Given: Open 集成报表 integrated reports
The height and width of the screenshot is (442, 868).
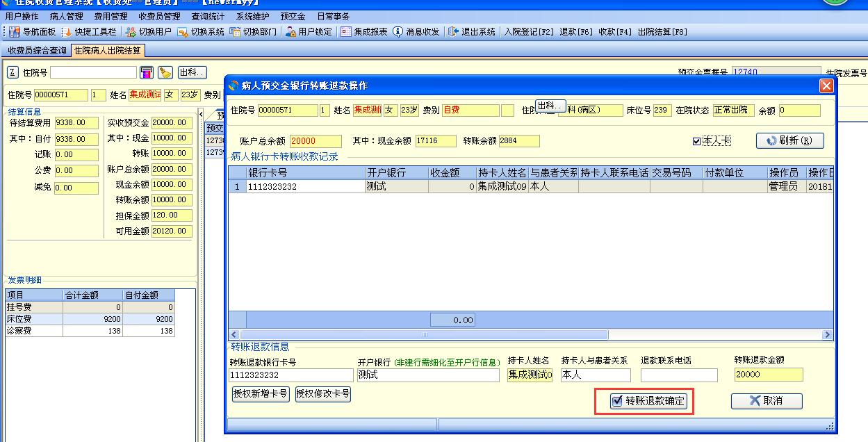Looking at the screenshot, I should (364, 32).
